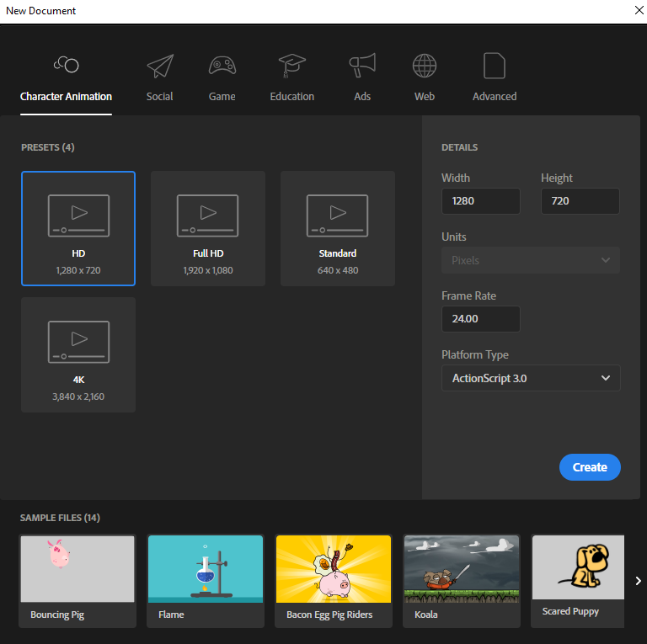
Task: Open the Ads tab label
Action: coord(362,97)
